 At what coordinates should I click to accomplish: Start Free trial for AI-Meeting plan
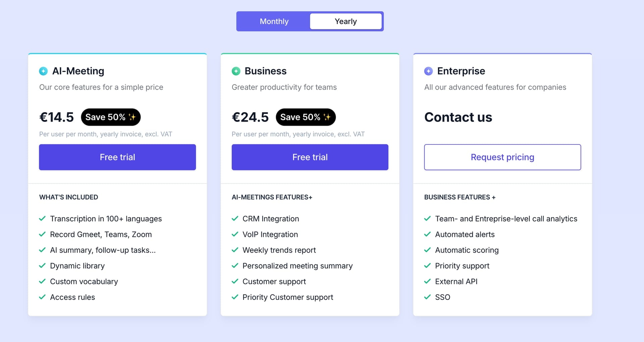coord(117,157)
